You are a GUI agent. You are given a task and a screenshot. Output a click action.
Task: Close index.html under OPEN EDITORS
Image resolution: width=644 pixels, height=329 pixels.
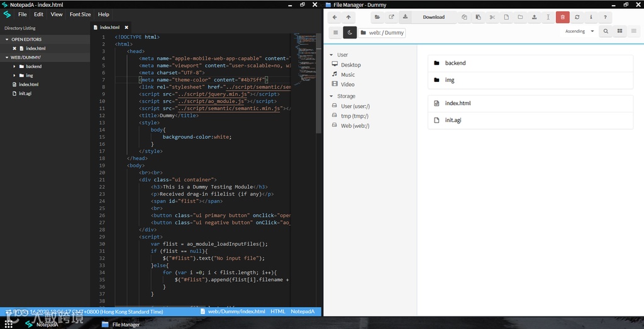(14, 48)
